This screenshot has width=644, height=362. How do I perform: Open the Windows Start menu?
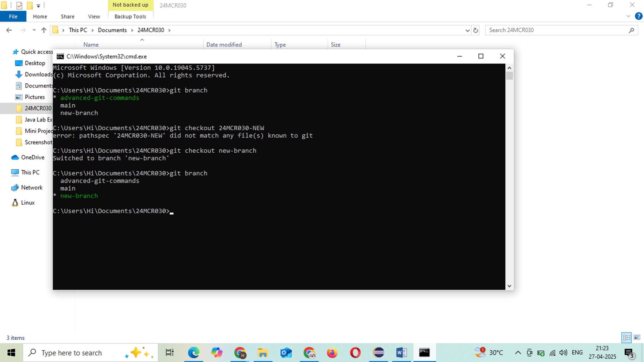[11, 353]
